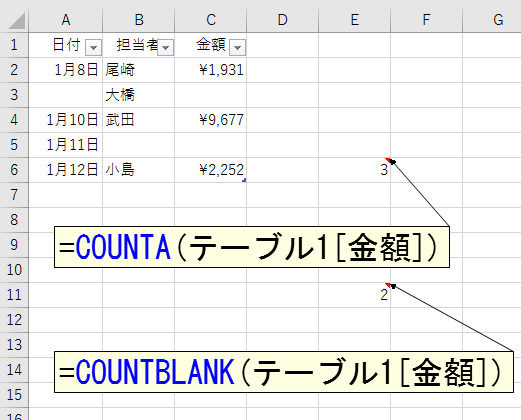The image size is (521, 420).
Task: Select the cell with name 大橋
Action: click(x=138, y=95)
